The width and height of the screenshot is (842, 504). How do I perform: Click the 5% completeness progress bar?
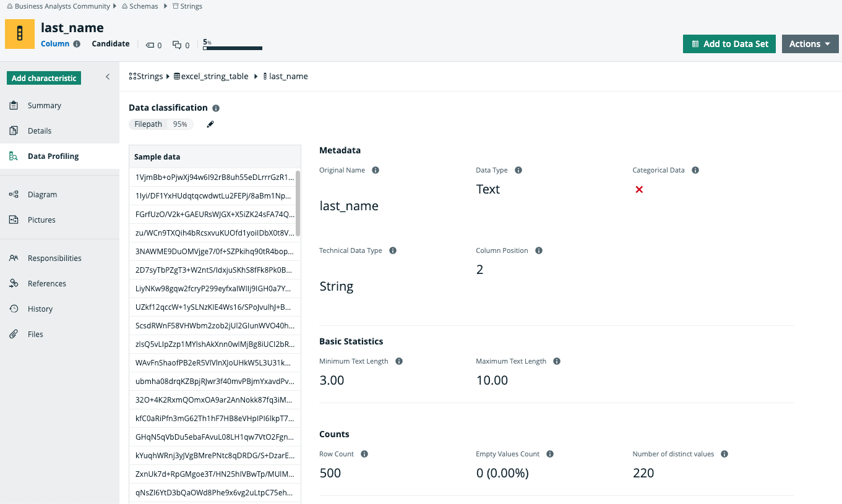pyautogui.click(x=233, y=48)
